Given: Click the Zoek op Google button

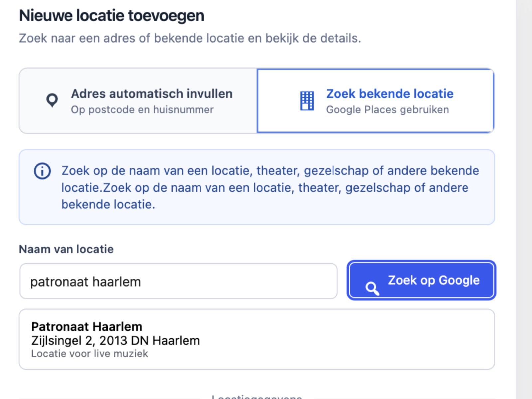Looking at the screenshot, I should pyautogui.click(x=422, y=280).
